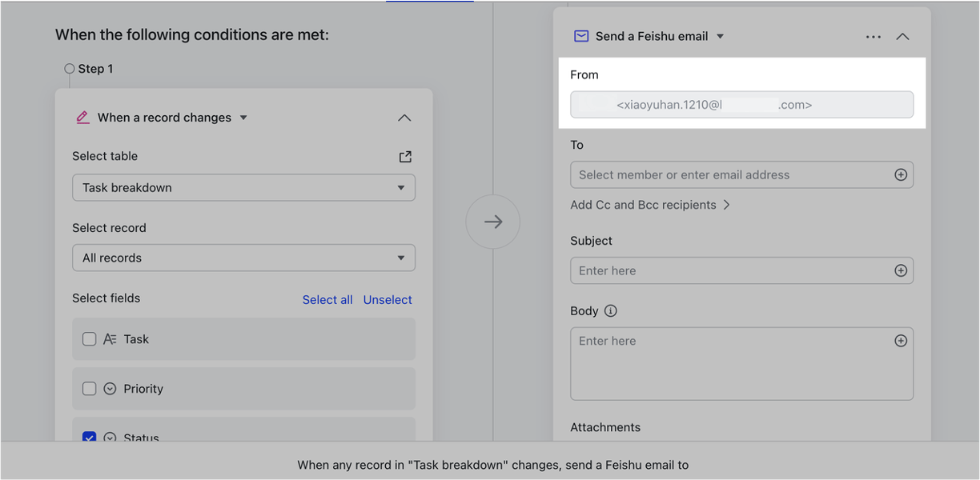Click the Unselect link
This screenshot has height=480, width=980.
point(388,299)
